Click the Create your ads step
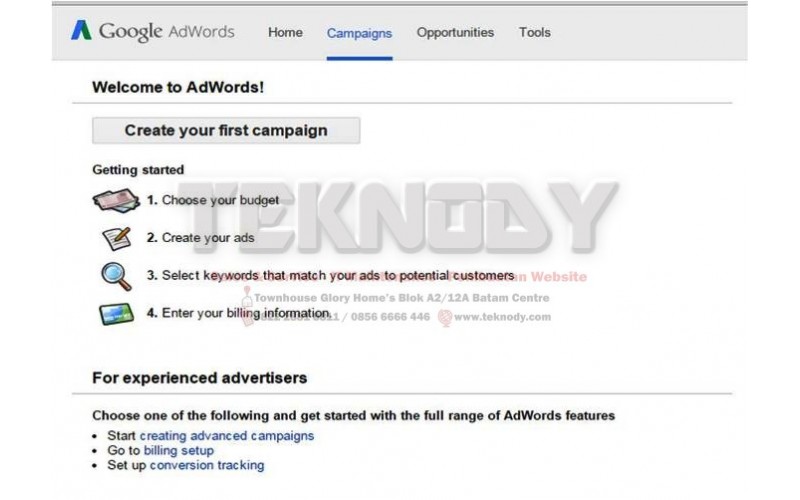 201,238
